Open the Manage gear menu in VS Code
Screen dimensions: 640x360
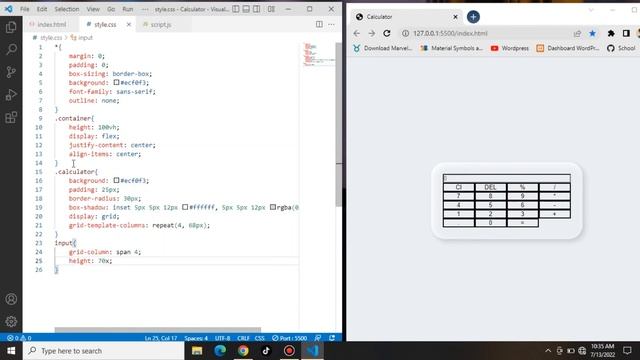[x=11, y=321]
